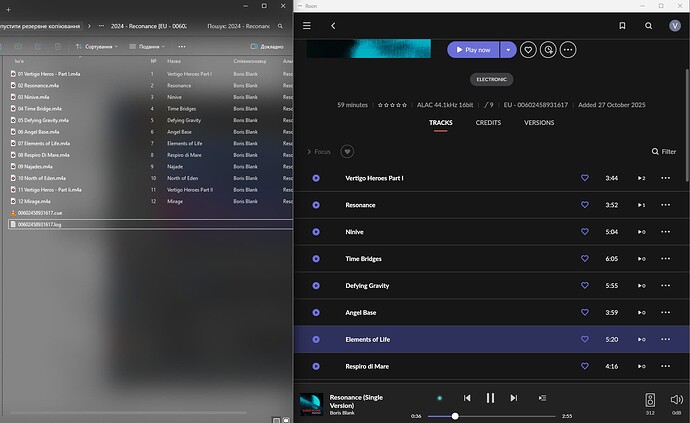Click the ELECTRONIC genre tag

click(x=492, y=79)
